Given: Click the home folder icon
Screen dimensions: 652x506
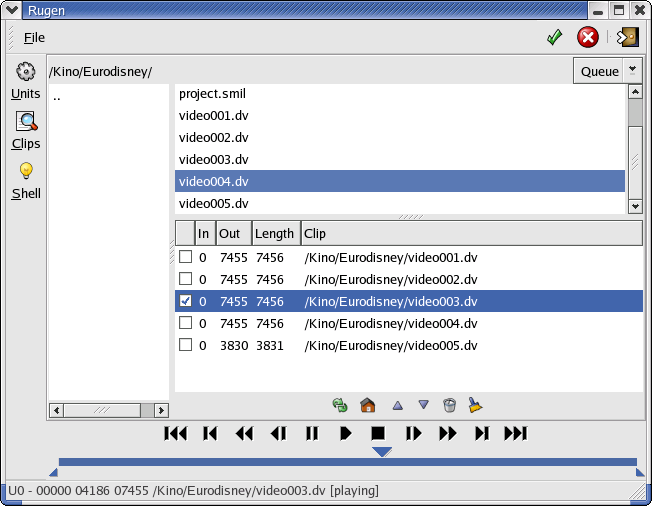Looking at the screenshot, I should [x=367, y=405].
